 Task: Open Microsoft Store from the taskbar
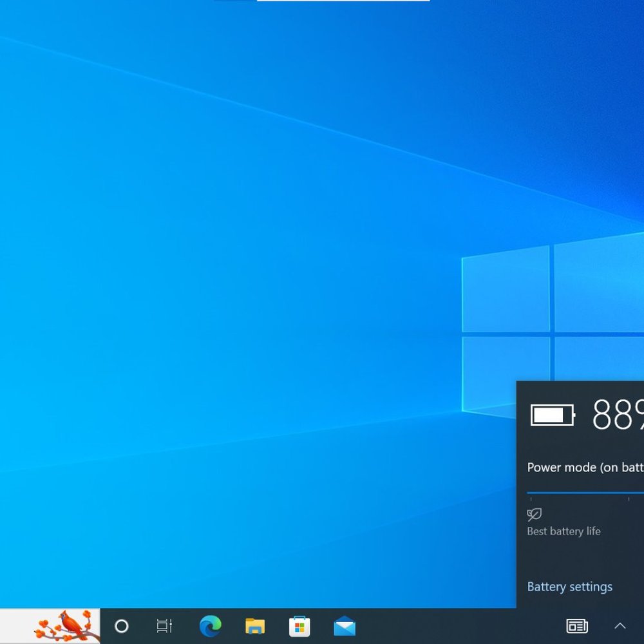(x=299, y=627)
